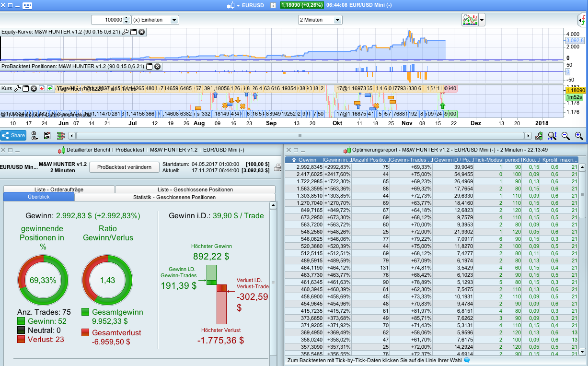Open the on-screen keyboard shortcut icon

tap(27, 5)
